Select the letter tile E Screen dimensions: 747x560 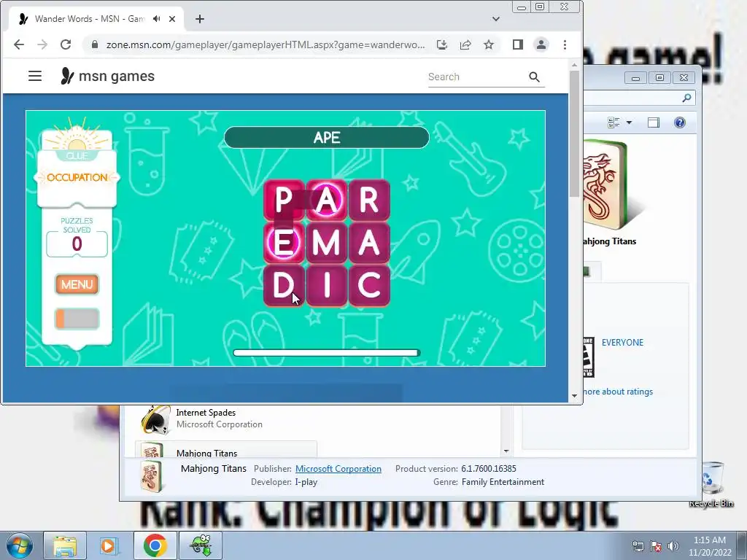point(284,243)
